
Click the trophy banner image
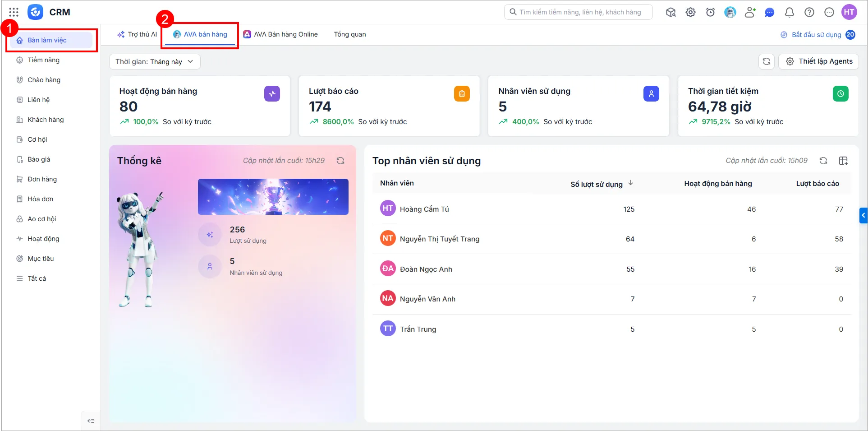point(273,197)
